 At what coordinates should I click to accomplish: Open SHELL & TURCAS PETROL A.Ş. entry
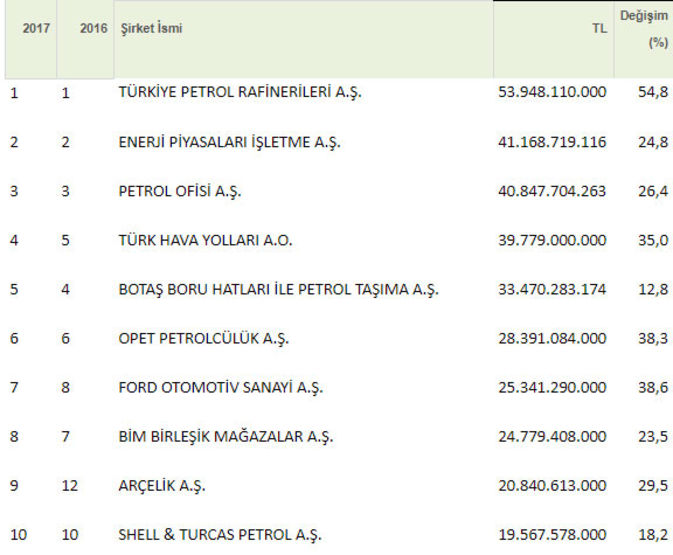tap(220, 535)
